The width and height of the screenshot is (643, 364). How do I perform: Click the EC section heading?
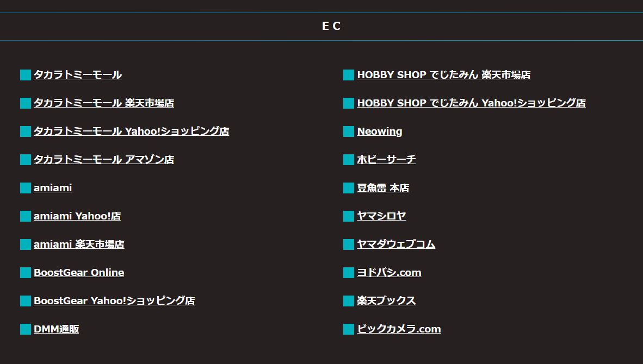pos(331,26)
